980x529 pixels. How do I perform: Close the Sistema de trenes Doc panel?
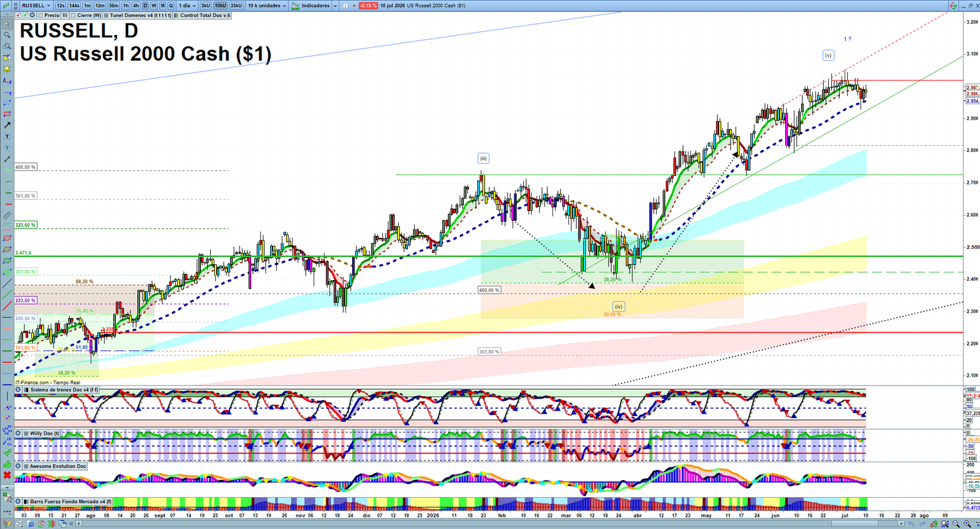tap(18, 390)
